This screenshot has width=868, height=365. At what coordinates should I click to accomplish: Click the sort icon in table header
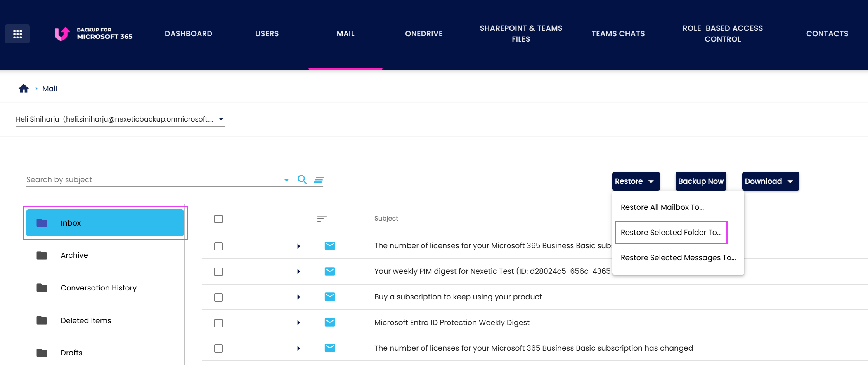point(322,219)
